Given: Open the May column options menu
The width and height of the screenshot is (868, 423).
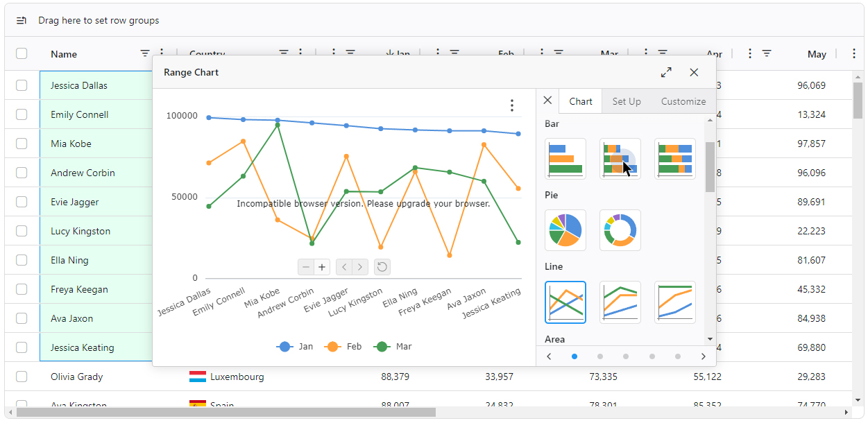Looking at the screenshot, I should (853, 53).
